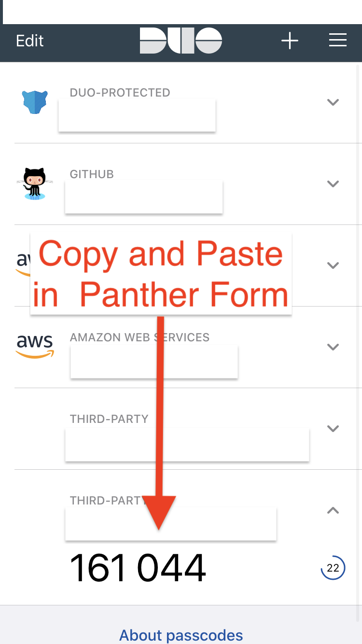Open the About passcodes link
Viewport: 362px width, 644px height.
(181, 635)
